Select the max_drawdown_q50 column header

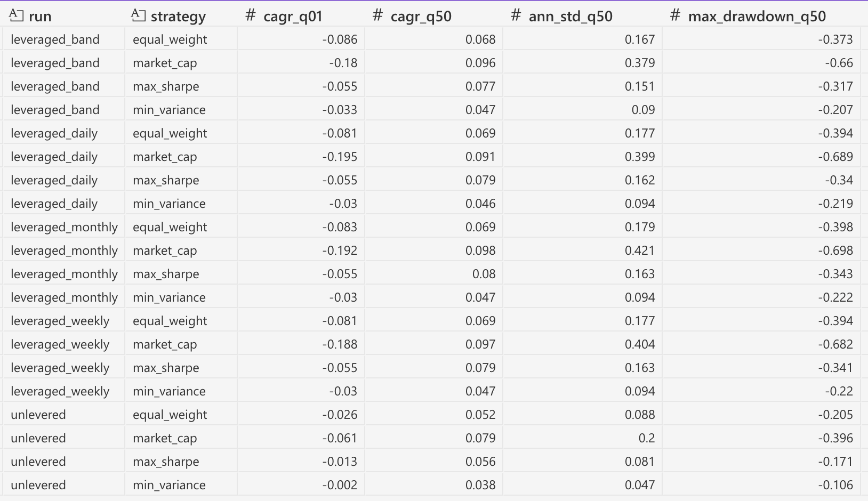click(x=761, y=15)
